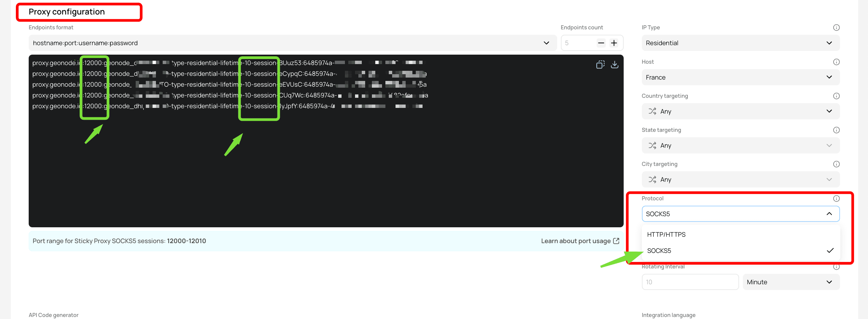868x319 pixels.
Task: Open the Protocol info tooltip
Action: coord(837,198)
